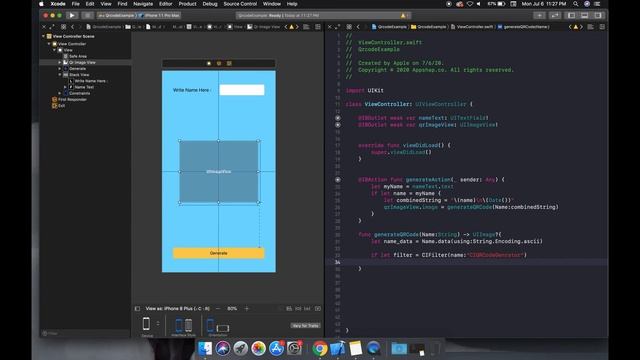Open the Editor menu
Screen dimensions: 640x360
(x=165, y=4)
